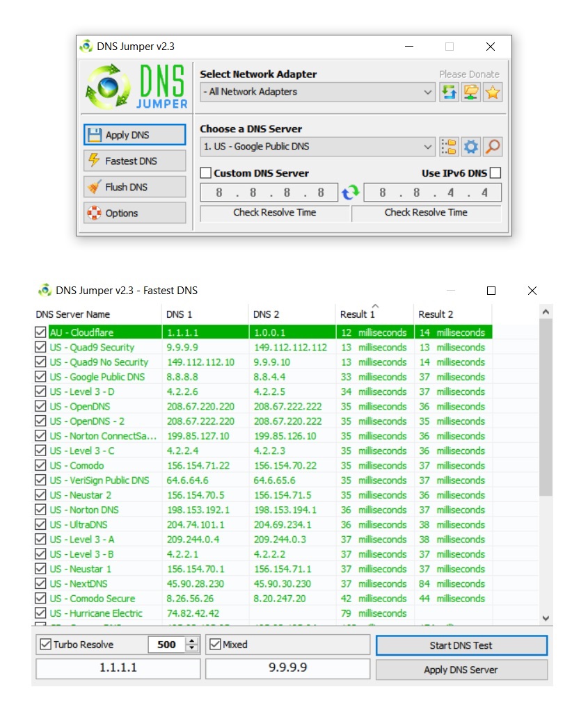The height and width of the screenshot is (728, 588).
Task: Click the swap DNS arrows icon
Action: [351, 192]
